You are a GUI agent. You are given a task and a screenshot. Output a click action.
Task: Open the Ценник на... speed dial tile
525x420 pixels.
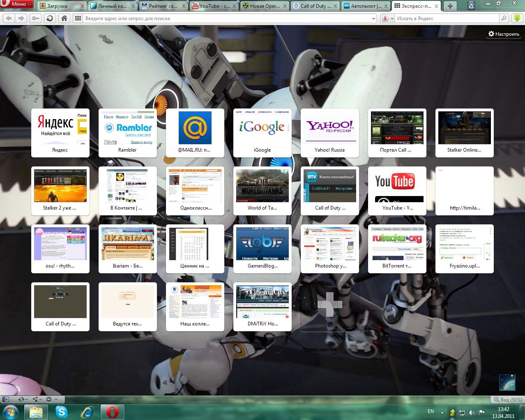[195, 249]
